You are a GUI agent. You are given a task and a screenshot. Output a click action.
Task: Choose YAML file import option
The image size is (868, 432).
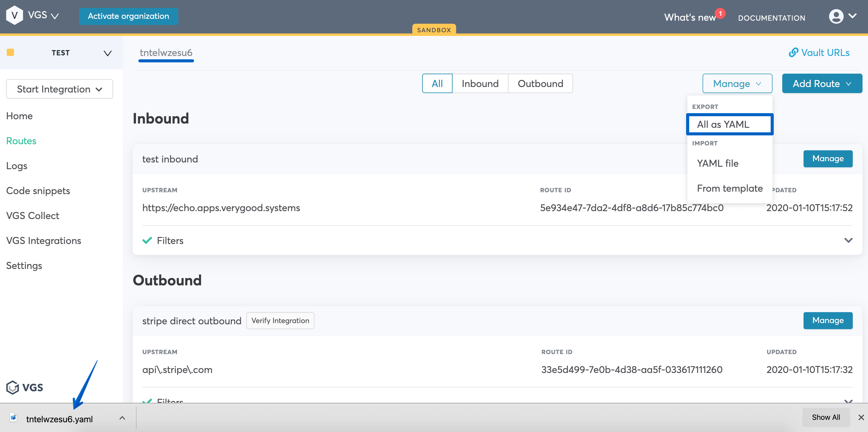(730, 163)
